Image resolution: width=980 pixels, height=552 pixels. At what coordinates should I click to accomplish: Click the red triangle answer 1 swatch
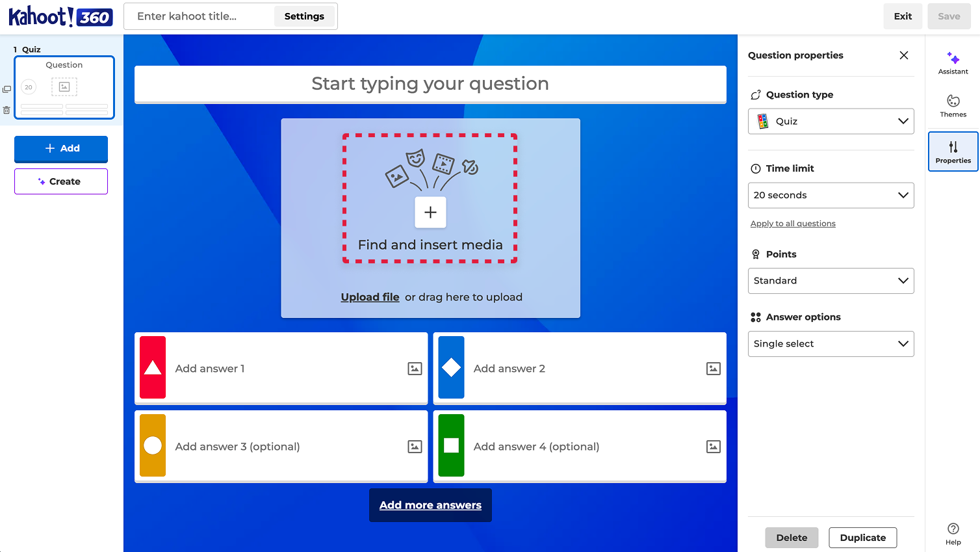pyautogui.click(x=153, y=367)
